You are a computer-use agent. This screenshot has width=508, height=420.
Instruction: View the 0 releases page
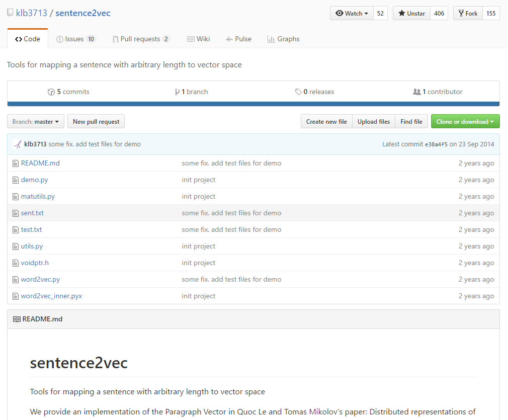314,92
